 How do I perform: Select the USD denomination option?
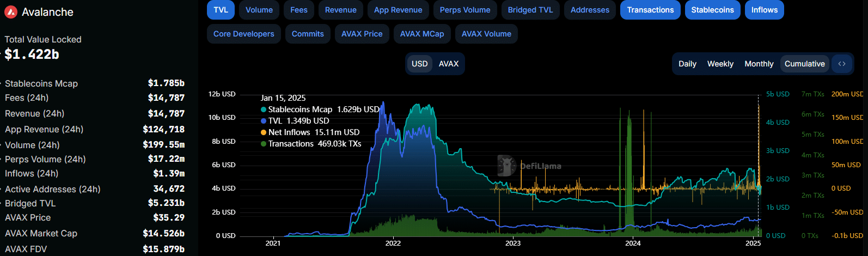[419, 64]
